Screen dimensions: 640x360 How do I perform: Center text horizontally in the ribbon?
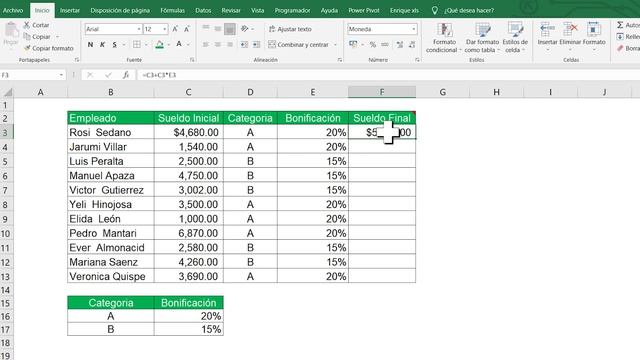coord(218,44)
